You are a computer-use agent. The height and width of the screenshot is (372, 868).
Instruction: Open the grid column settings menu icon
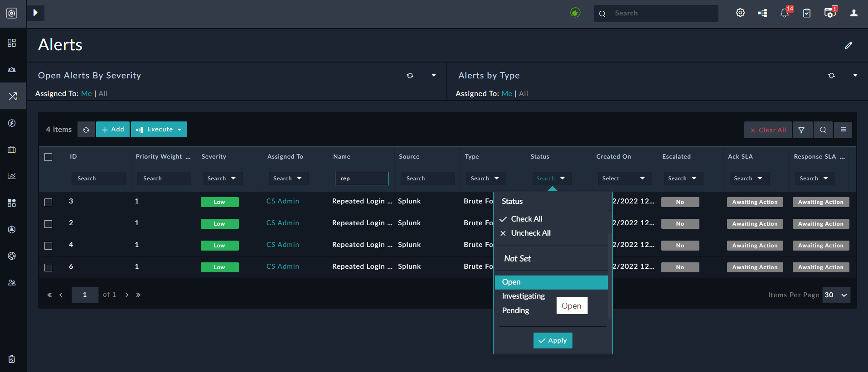(x=843, y=130)
